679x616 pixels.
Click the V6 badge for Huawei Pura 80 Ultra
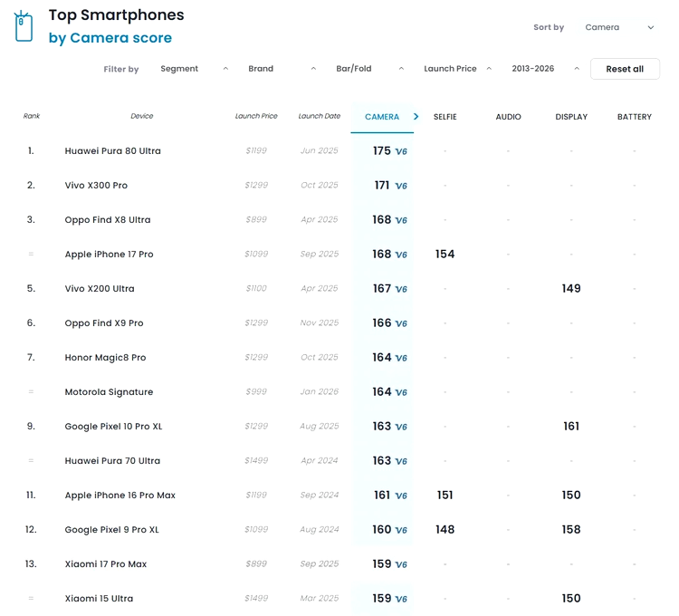(401, 152)
